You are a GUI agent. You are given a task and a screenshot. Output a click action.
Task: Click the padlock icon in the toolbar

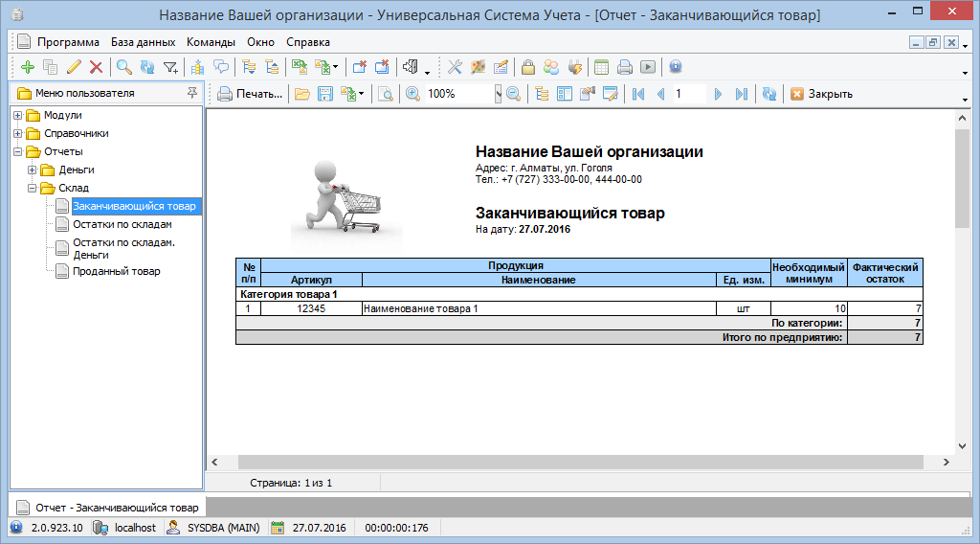tap(527, 67)
